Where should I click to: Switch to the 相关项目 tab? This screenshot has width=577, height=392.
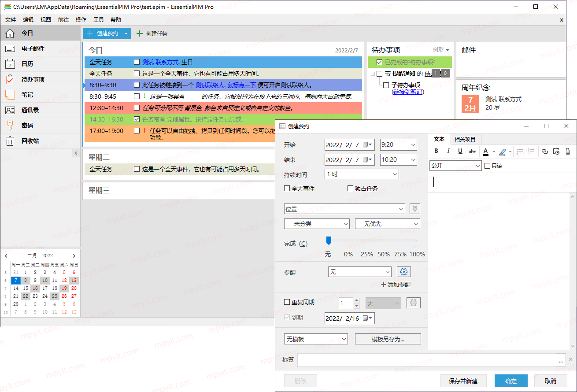465,139
